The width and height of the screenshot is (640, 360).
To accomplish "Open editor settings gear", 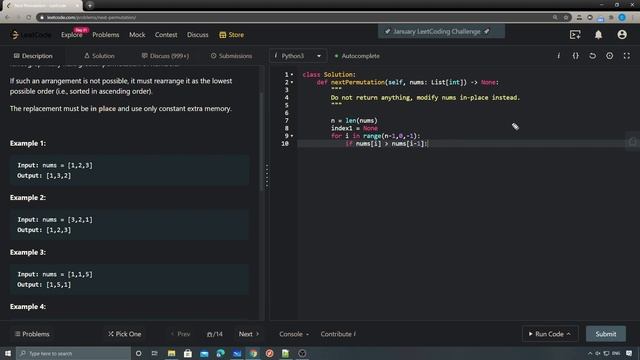I will pyautogui.click(x=609, y=56).
